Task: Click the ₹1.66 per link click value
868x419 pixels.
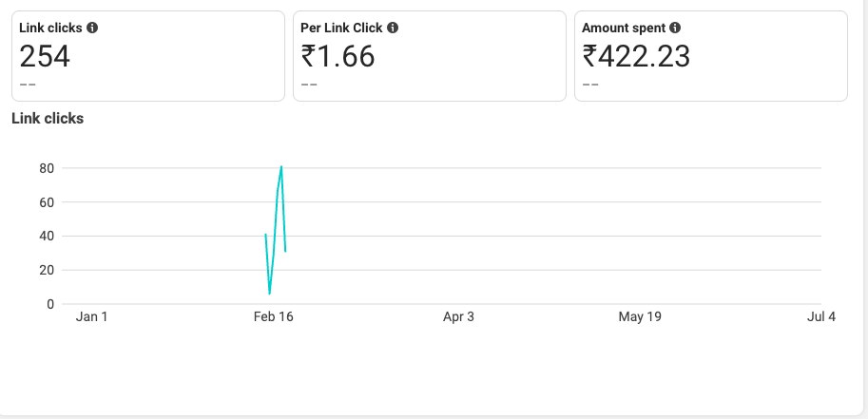Action: pyautogui.click(x=338, y=56)
